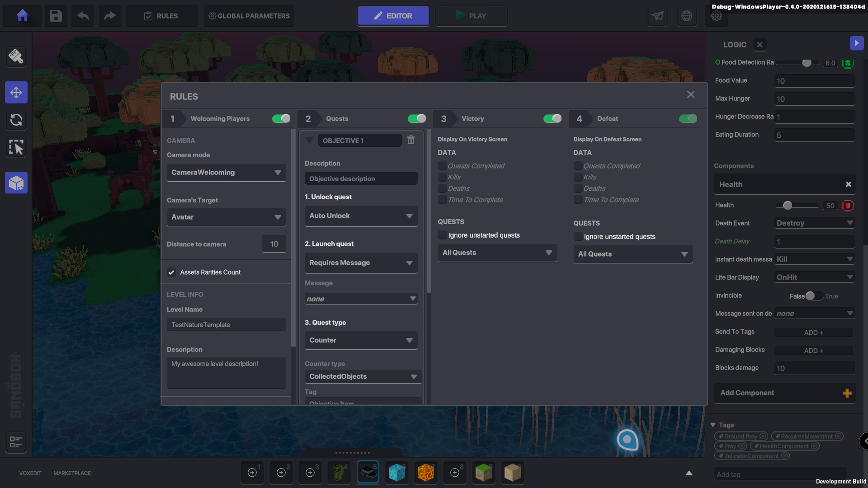Click the orange plus on Add Component
868x488 pixels.
point(847,393)
